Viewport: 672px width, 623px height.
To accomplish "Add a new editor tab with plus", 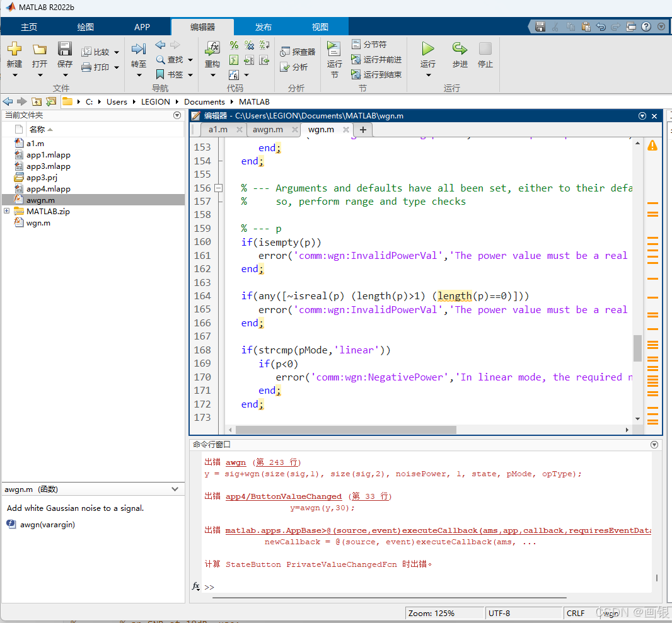I will 363,129.
